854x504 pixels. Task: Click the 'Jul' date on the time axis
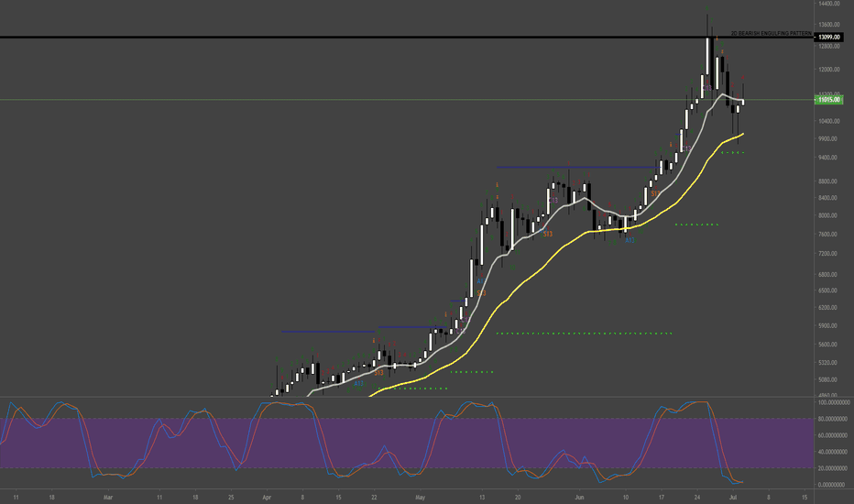coord(733,498)
